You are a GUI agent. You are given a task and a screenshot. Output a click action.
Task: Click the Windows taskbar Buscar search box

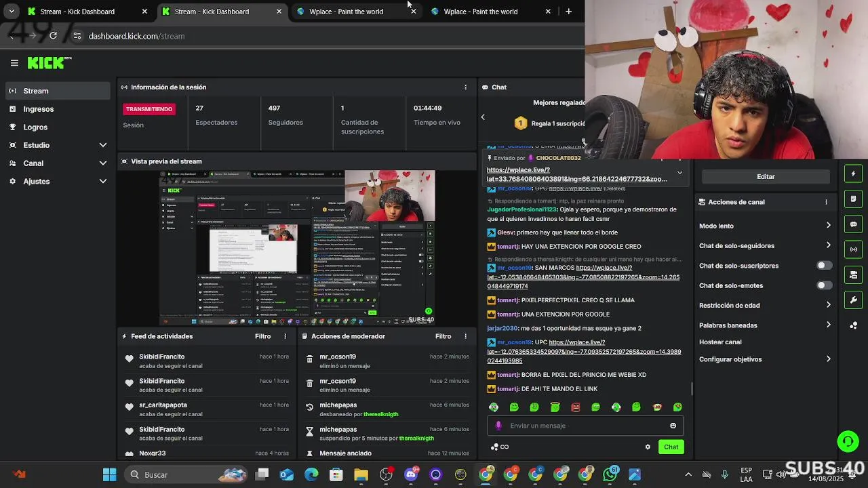[x=187, y=474]
